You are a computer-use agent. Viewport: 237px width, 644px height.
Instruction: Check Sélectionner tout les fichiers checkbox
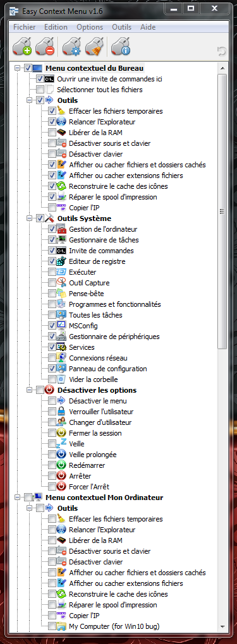[x=40, y=90]
